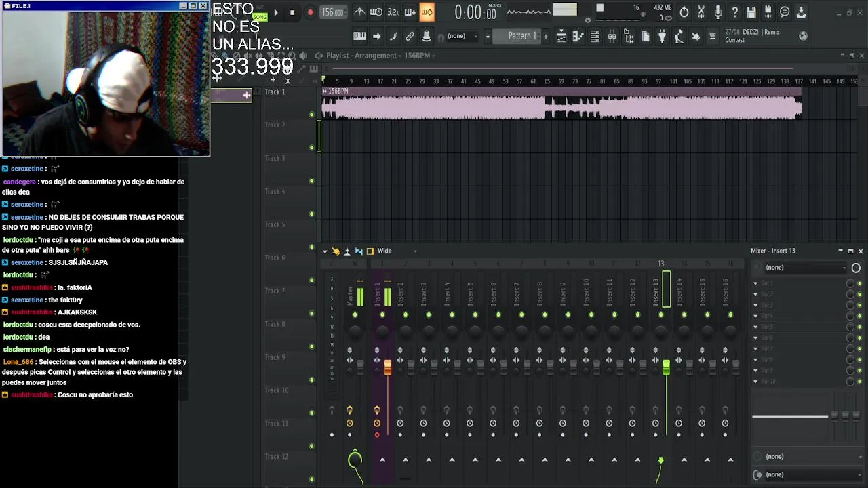868x488 pixels.
Task: Expand Slot 10 effect menu arrow
Action: tap(755, 382)
